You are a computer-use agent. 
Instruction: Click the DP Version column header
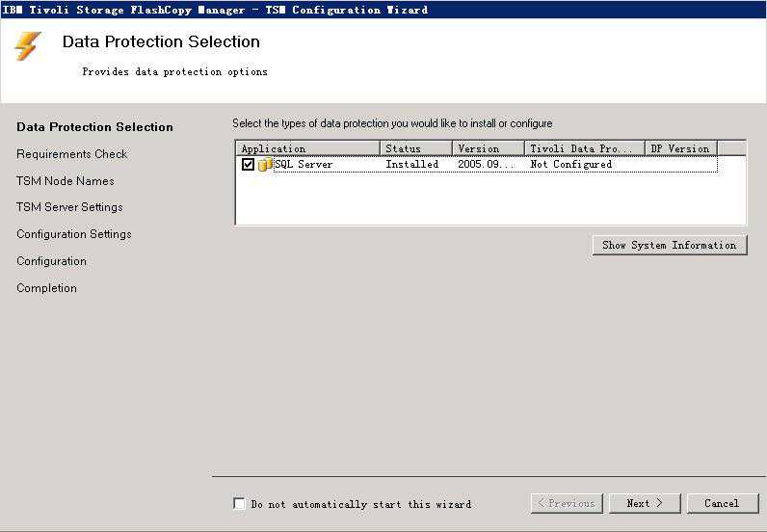(x=680, y=148)
